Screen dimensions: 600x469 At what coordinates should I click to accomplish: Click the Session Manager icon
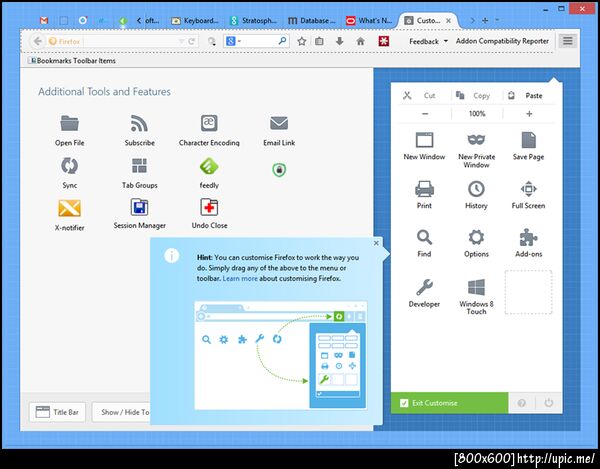[139, 207]
